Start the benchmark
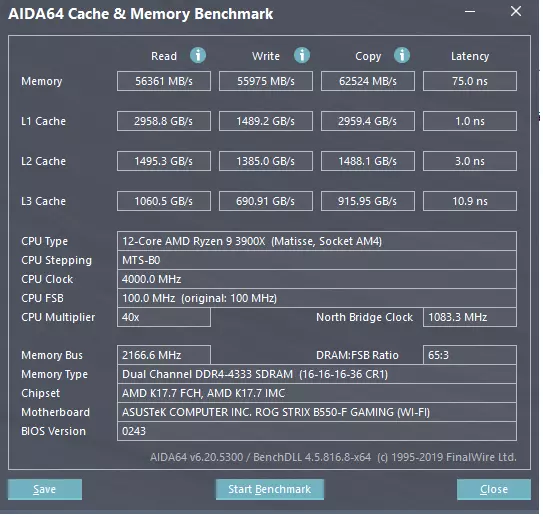This screenshot has width=543, height=517. 270,489
